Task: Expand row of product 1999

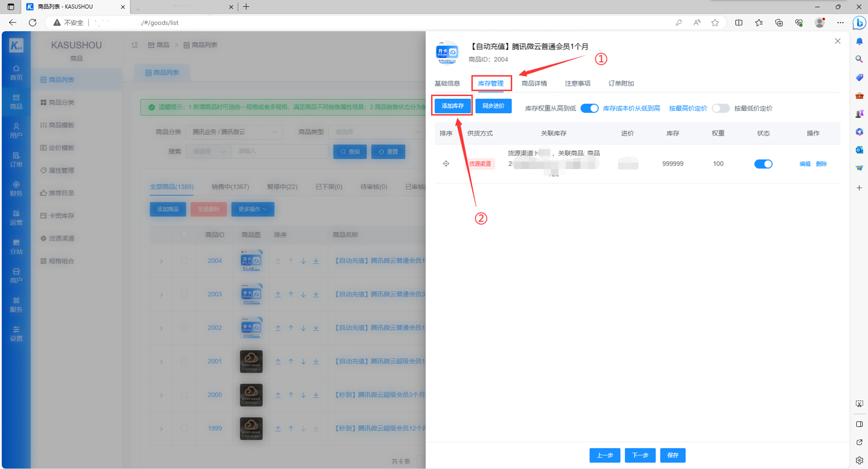Action: click(161, 429)
